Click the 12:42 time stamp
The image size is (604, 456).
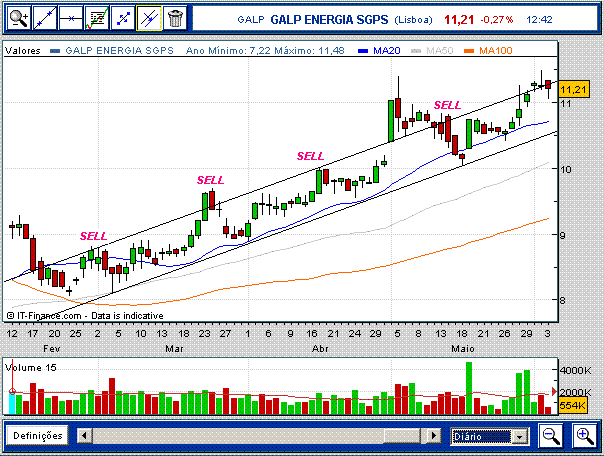point(539,20)
